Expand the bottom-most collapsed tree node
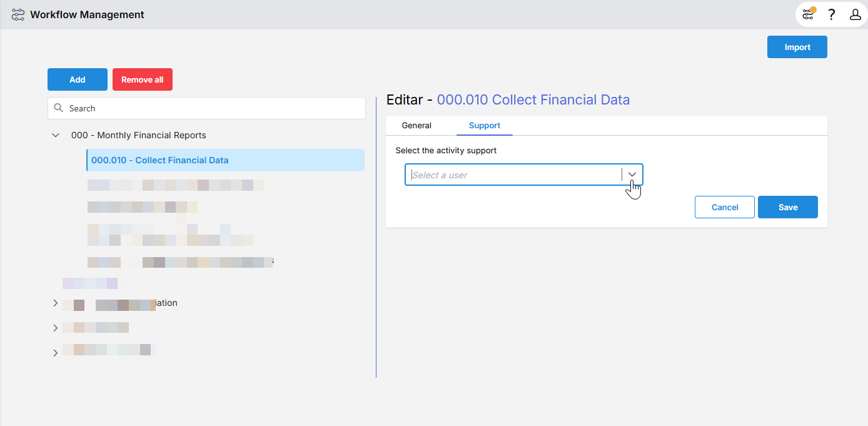This screenshot has height=426, width=868. pyautogui.click(x=56, y=353)
